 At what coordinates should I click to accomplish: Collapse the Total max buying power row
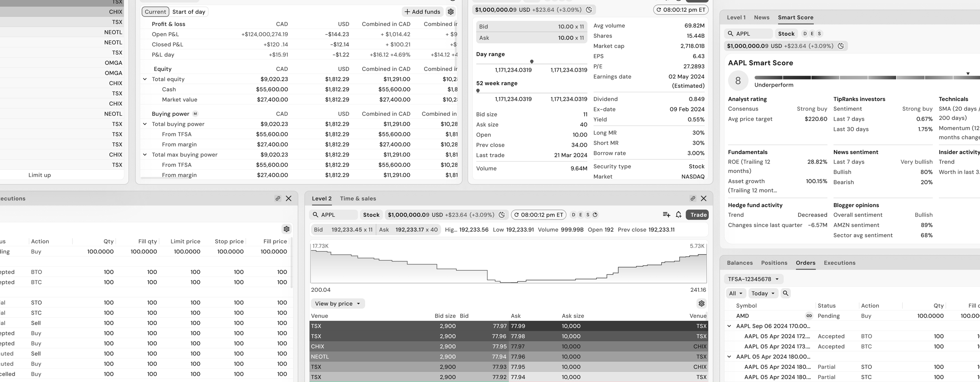point(145,155)
